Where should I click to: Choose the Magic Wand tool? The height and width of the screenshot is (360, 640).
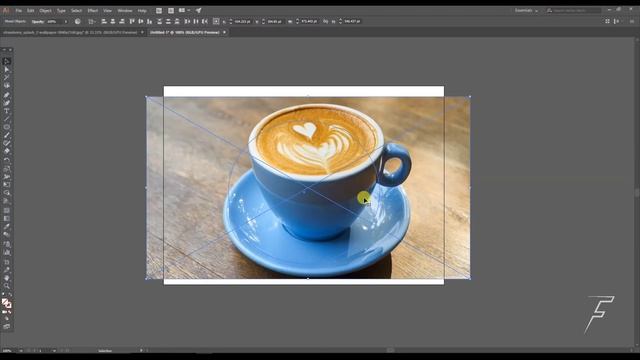coord(7,78)
